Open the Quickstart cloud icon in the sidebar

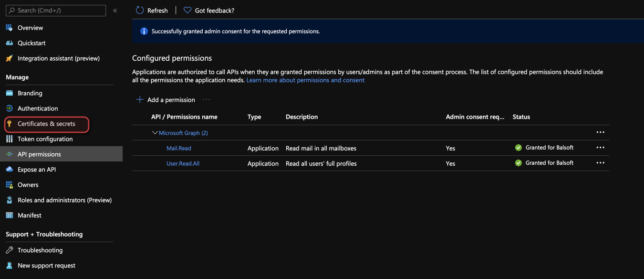pos(9,43)
